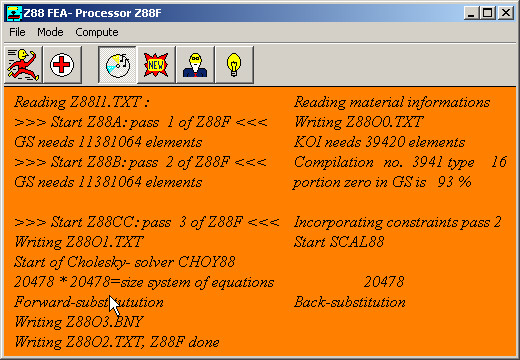Open the Mode menu
The width and height of the screenshot is (520, 360).
pos(50,32)
